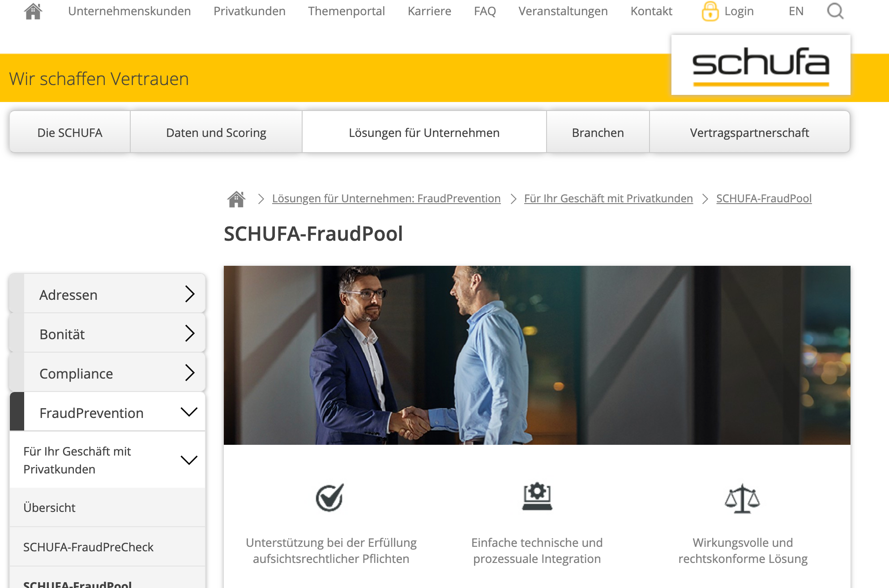Follow the Lösungen für Unternehmen: FraudPrevention breadcrumb

[x=386, y=198]
